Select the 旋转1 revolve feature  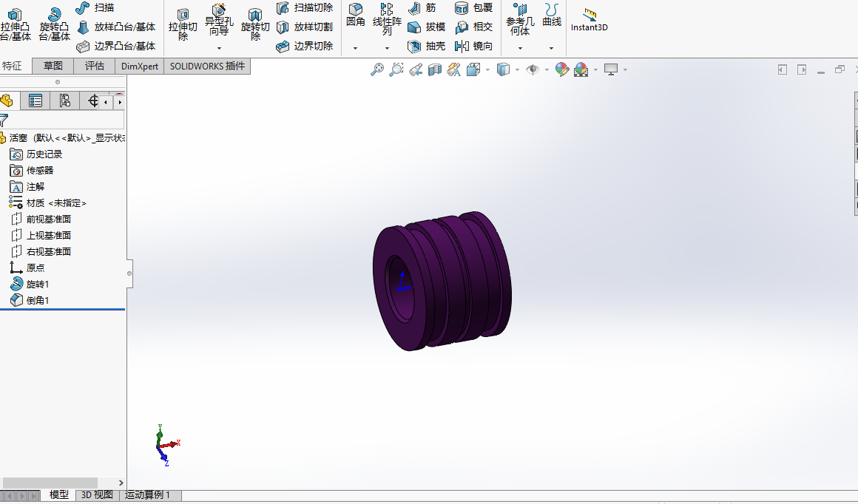point(30,285)
